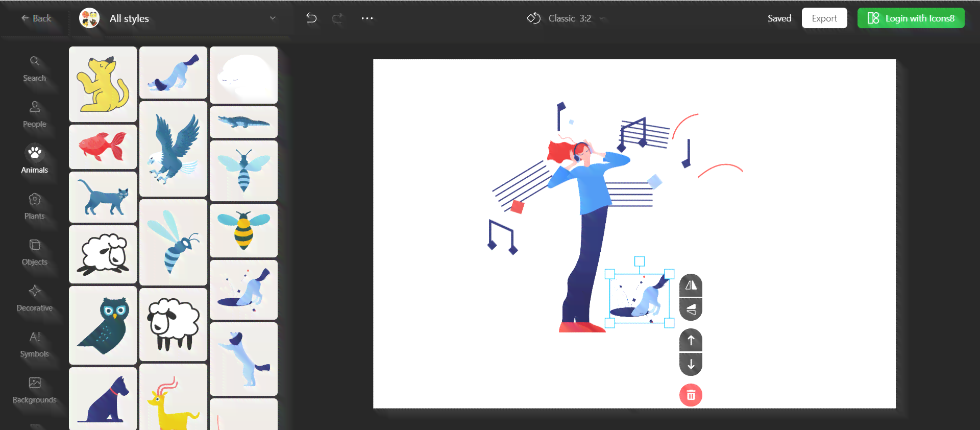Click the redo arrow icon

pyautogui.click(x=337, y=18)
